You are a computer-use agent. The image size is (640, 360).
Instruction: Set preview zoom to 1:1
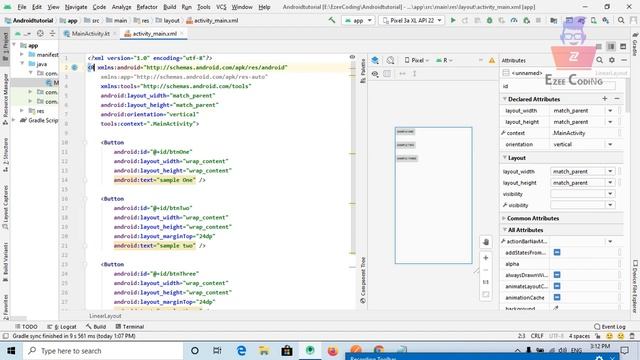pos(486,282)
